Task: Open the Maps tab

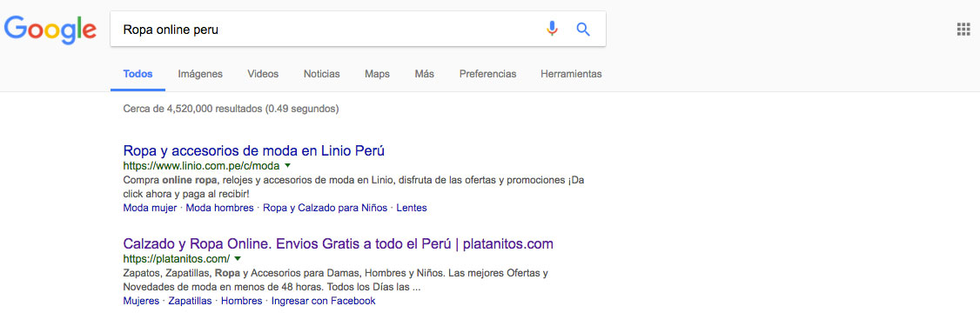Action: [x=377, y=74]
